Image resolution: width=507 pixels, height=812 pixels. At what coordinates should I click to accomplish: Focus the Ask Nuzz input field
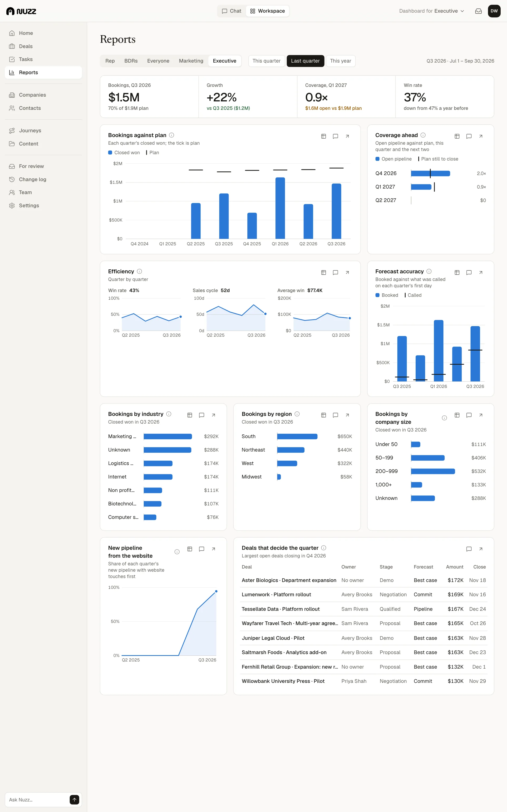(37, 800)
